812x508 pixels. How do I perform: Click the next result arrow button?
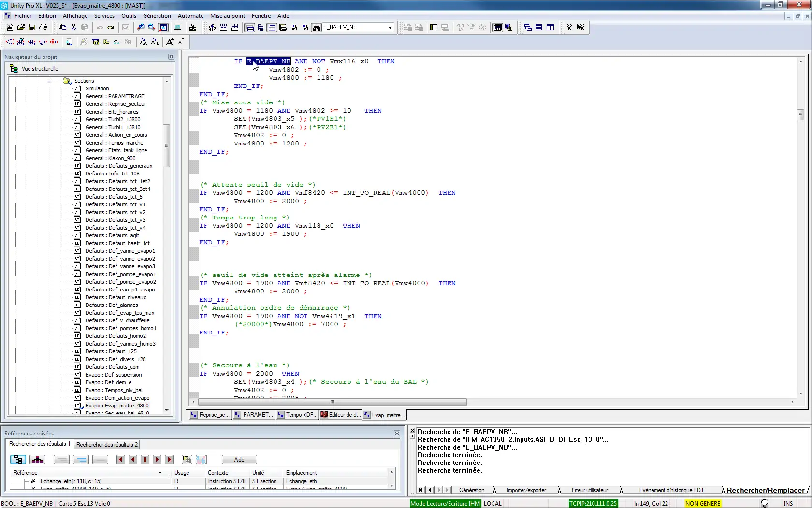coord(157,460)
